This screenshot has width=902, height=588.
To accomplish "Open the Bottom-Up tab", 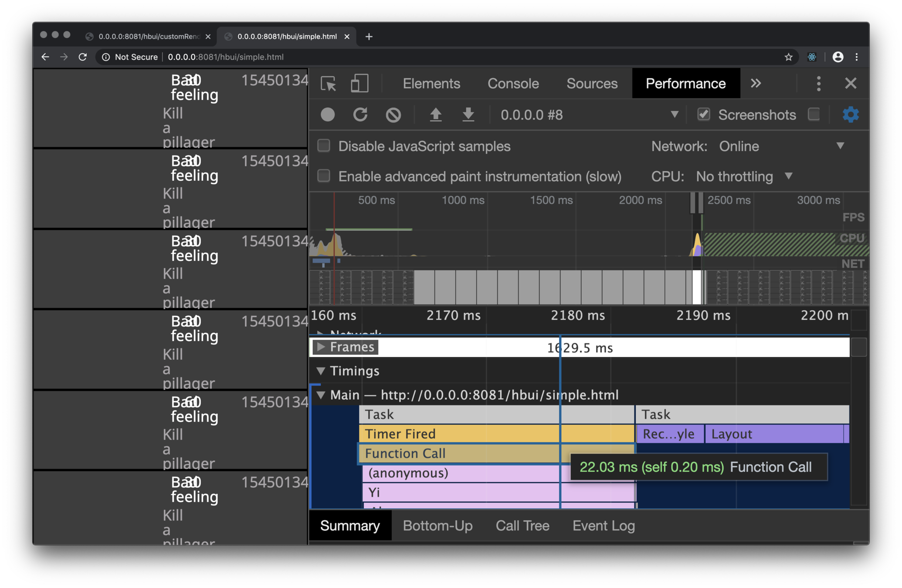I will click(x=437, y=526).
